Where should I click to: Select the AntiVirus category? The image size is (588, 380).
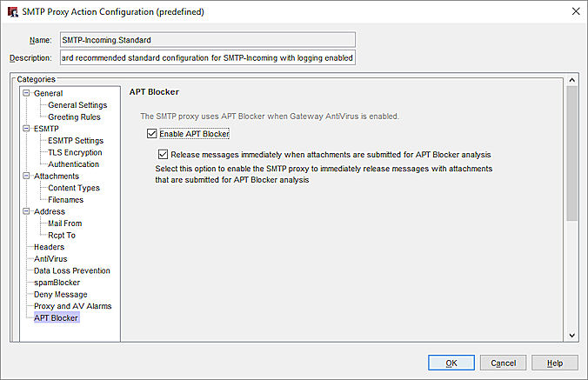[50, 259]
